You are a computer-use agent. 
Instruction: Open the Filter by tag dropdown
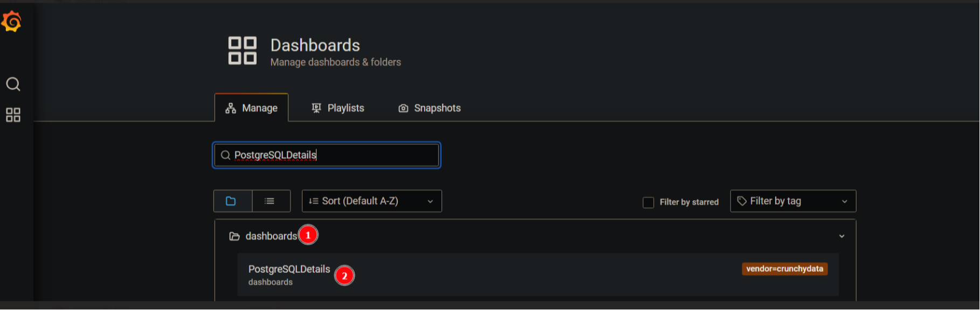coord(793,201)
